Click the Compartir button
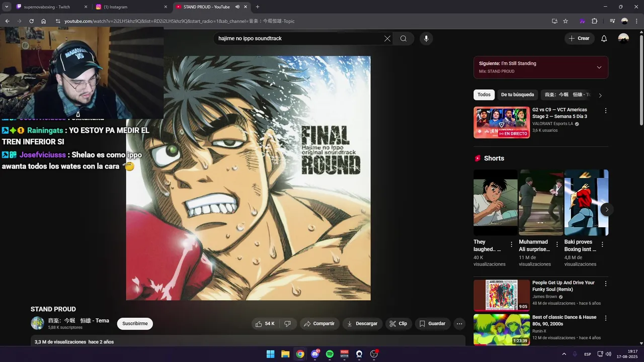 tap(319, 324)
